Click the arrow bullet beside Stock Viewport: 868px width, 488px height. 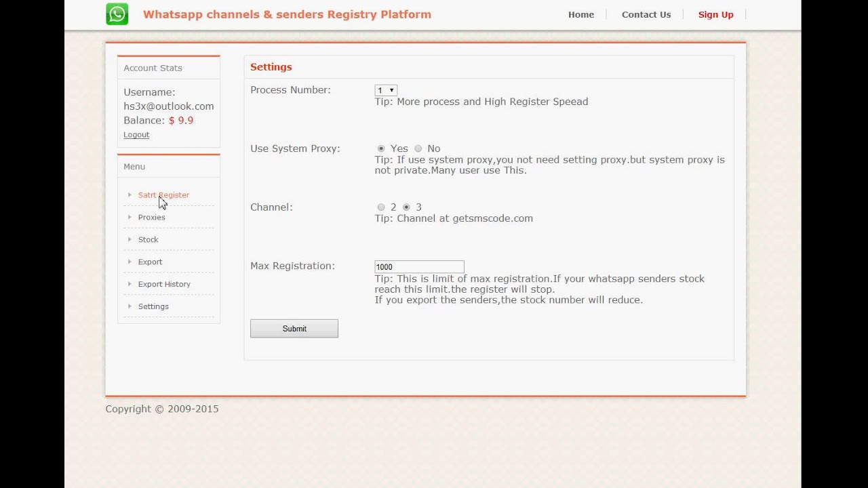tap(130, 240)
